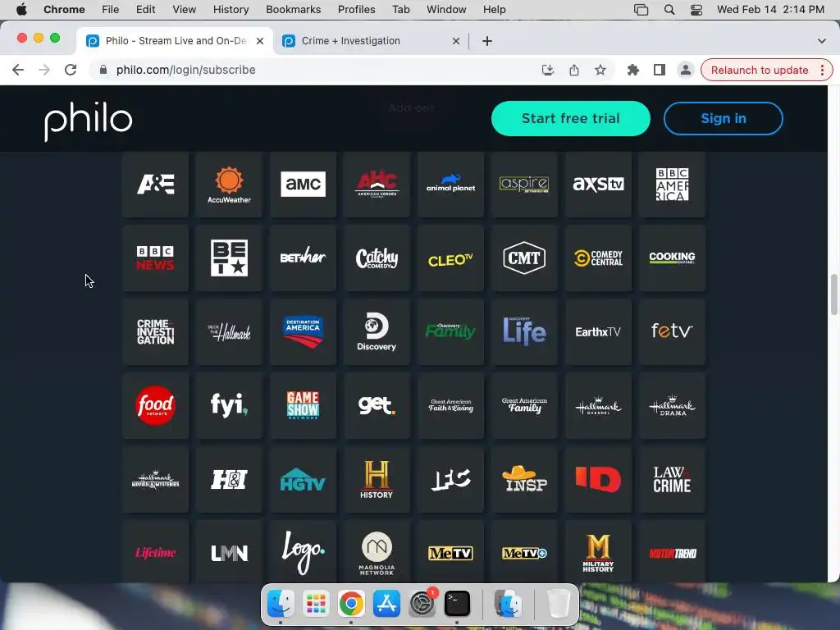840x630 pixels.
Task: Select the CMT channel tile
Action: pos(524,258)
